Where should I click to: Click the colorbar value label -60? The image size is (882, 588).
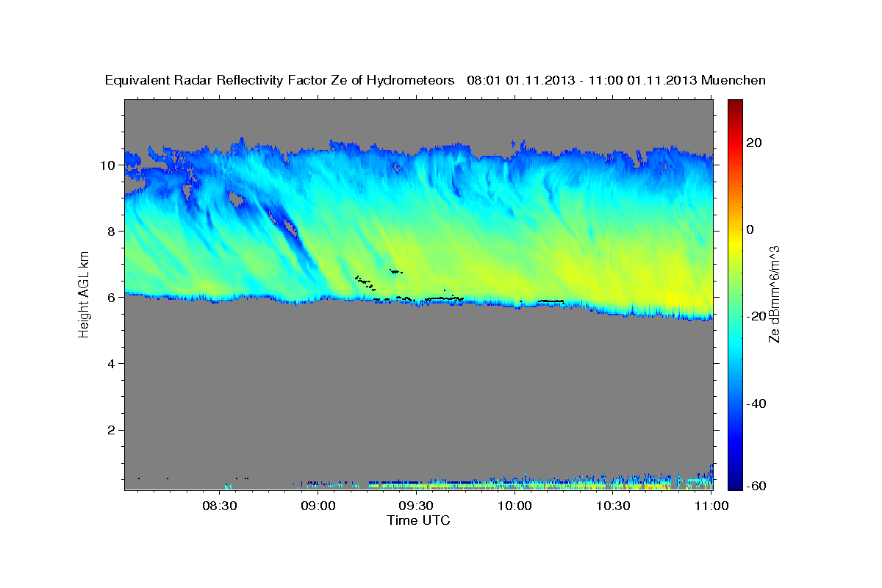click(757, 486)
